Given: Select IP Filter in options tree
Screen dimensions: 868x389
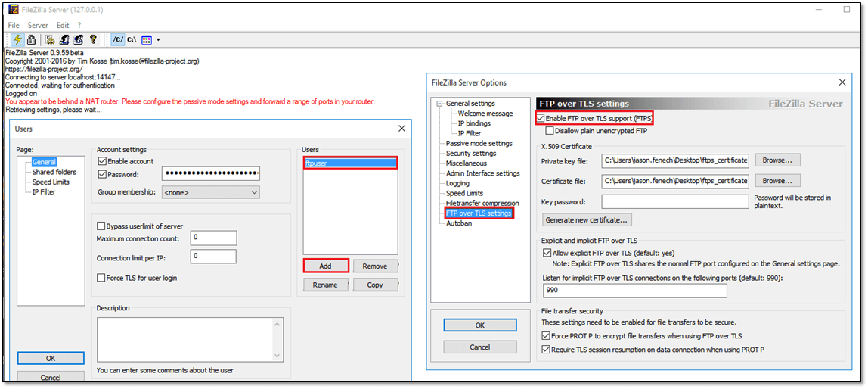Looking at the screenshot, I should 470,133.
